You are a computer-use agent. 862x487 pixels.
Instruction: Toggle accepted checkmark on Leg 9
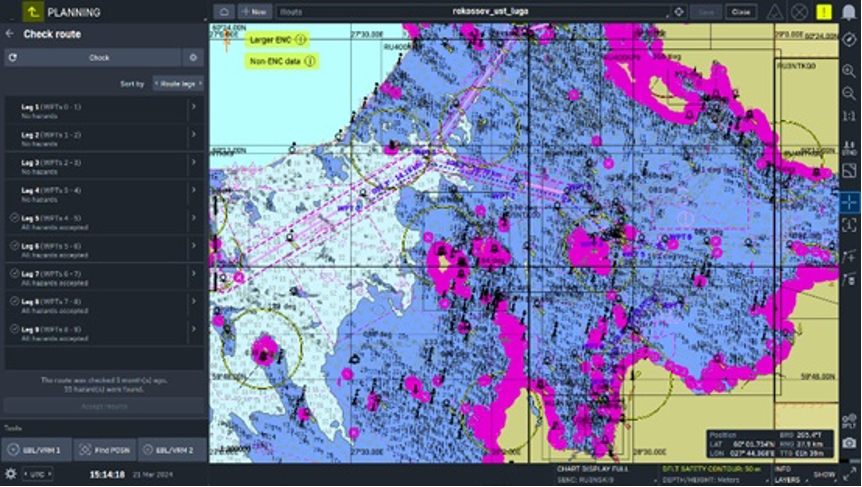click(14, 329)
